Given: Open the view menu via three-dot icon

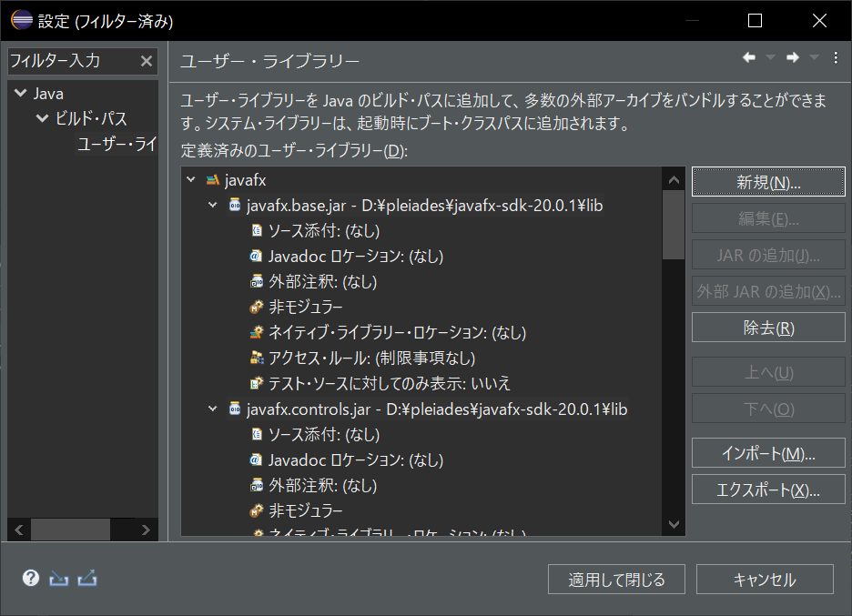Looking at the screenshot, I should pos(836,56).
